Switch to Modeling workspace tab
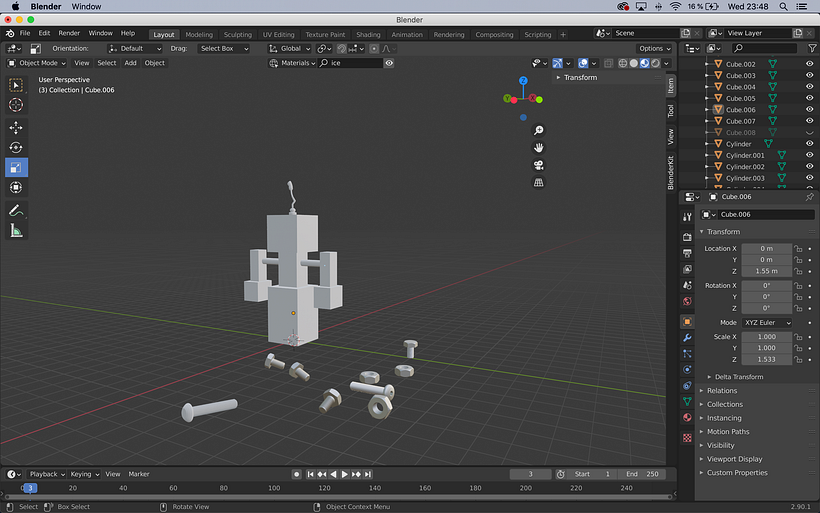The image size is (820, 513). click(x=199, y=35)
